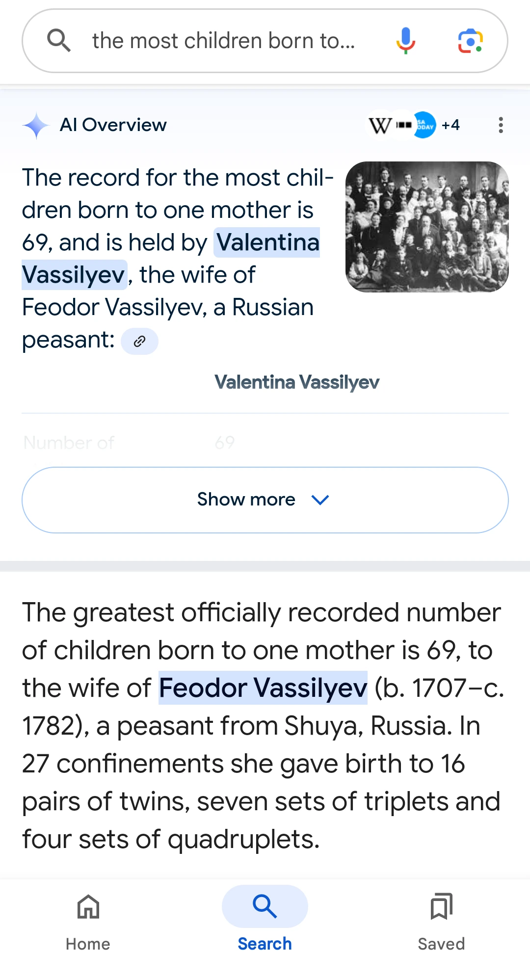530x980 pixels.
Task: Tap highlighted Feodor Vassilyev text
Action: [x=263, y=688]
